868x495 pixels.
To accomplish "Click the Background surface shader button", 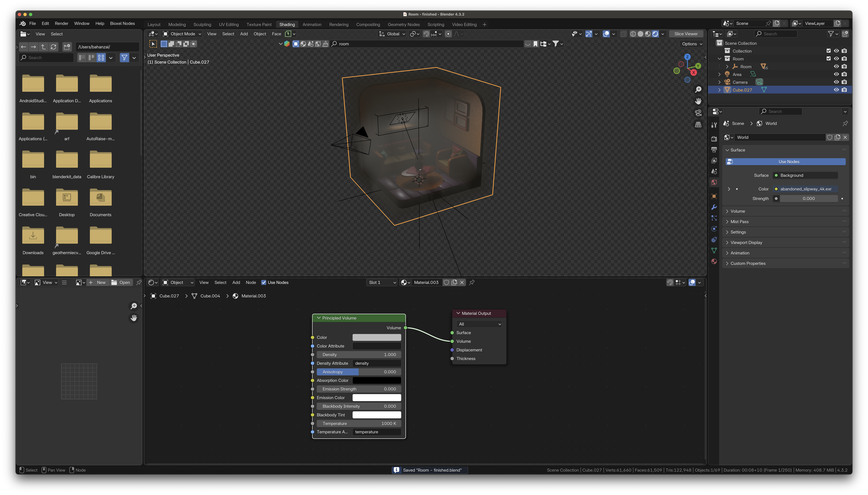I will (x=805, y=175).
